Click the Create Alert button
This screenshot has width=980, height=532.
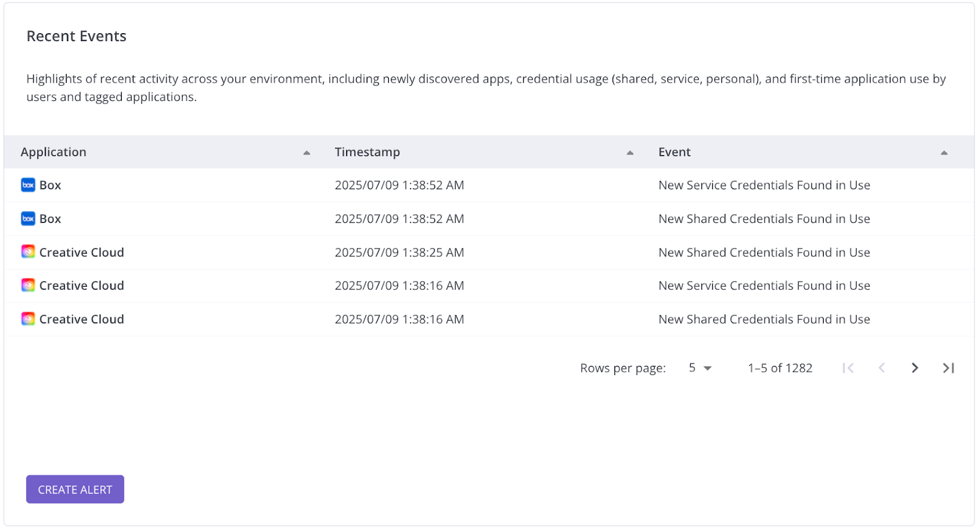[x=75, y=489]
